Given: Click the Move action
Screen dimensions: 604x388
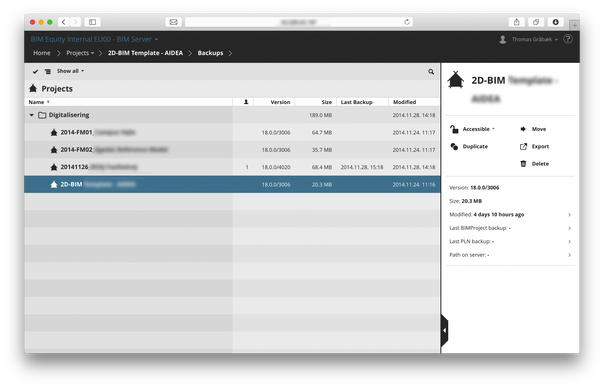Looking at the screenshot, I should coord(533,129).
